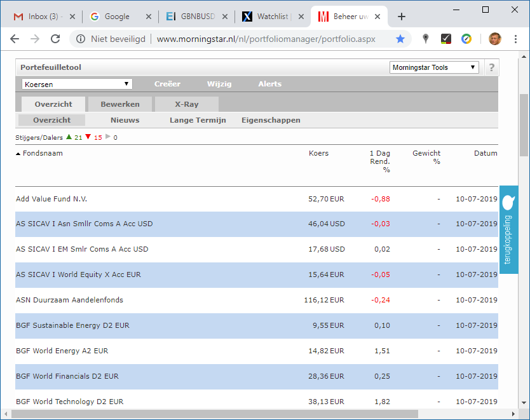Expand the Koersen portfolio dropdown
This screenshot has height=420, width=530.
click(x=76, y=84)
